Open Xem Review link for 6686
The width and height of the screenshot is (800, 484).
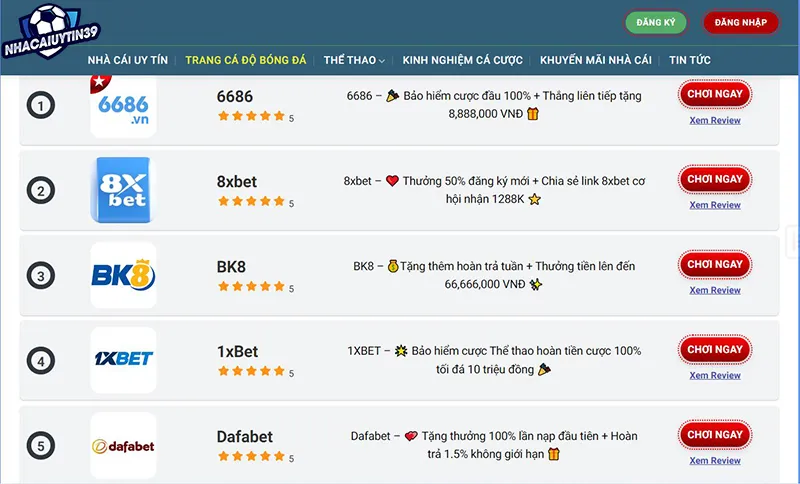715,120
